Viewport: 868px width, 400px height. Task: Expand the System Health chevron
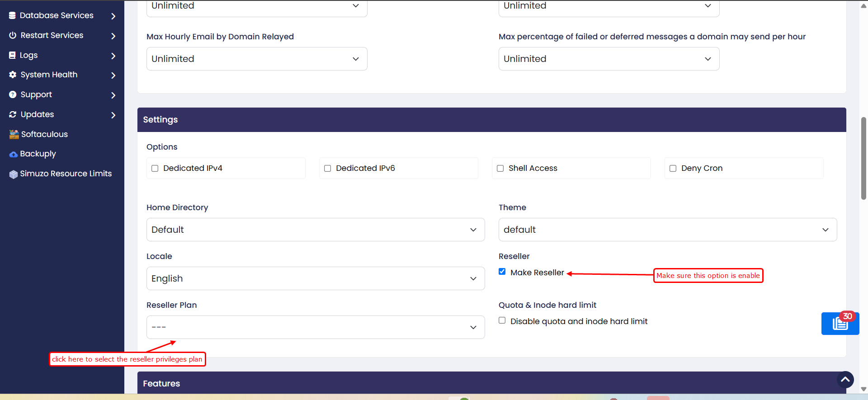point(113,75)
